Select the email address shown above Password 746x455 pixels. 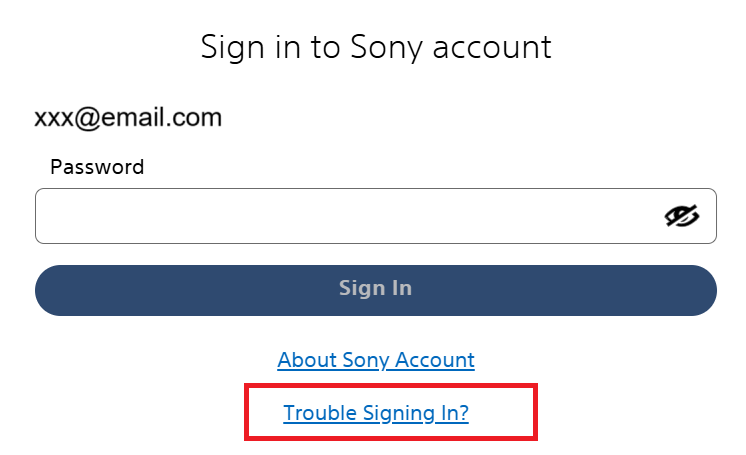128,118
